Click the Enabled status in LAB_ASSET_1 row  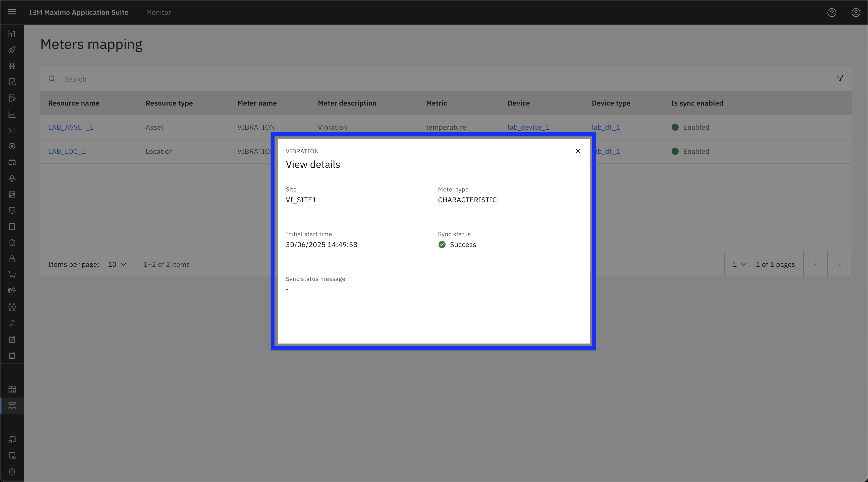tap(690, 127)
